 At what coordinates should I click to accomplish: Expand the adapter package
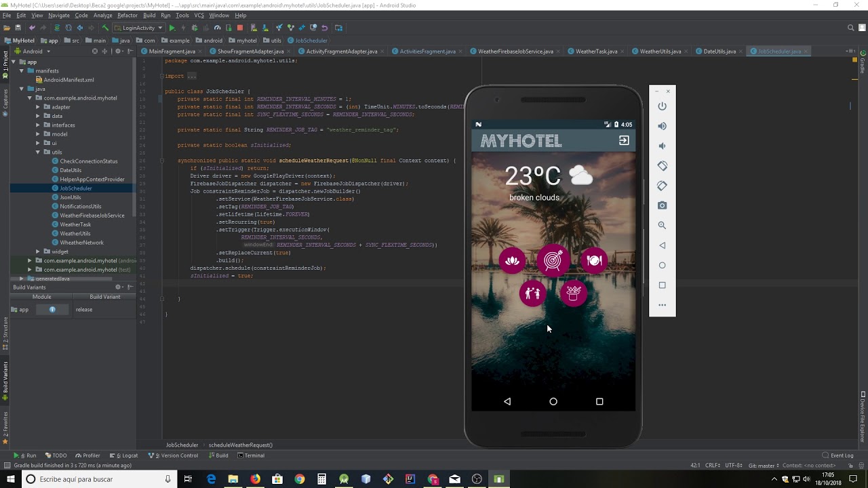point(38,107)
